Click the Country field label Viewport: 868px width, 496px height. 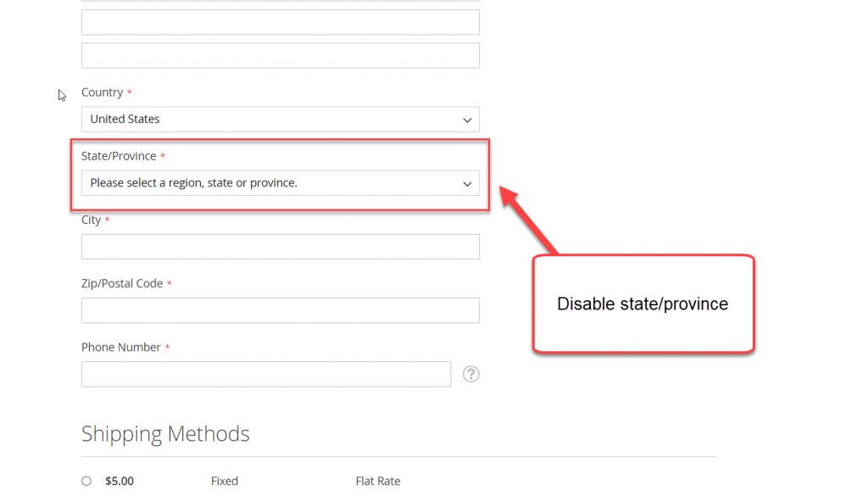[100, 92]
